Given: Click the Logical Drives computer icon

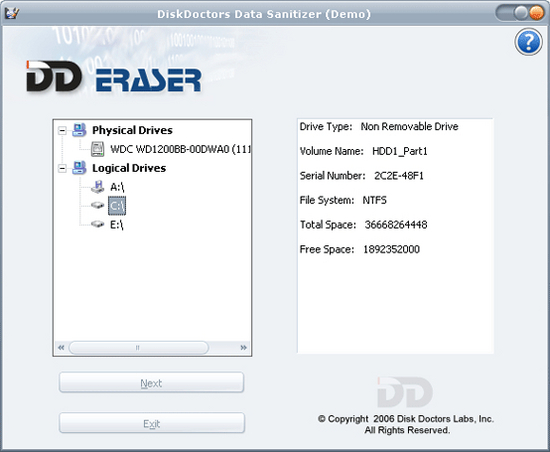Looking at the screenshot, I should [79, 168].
